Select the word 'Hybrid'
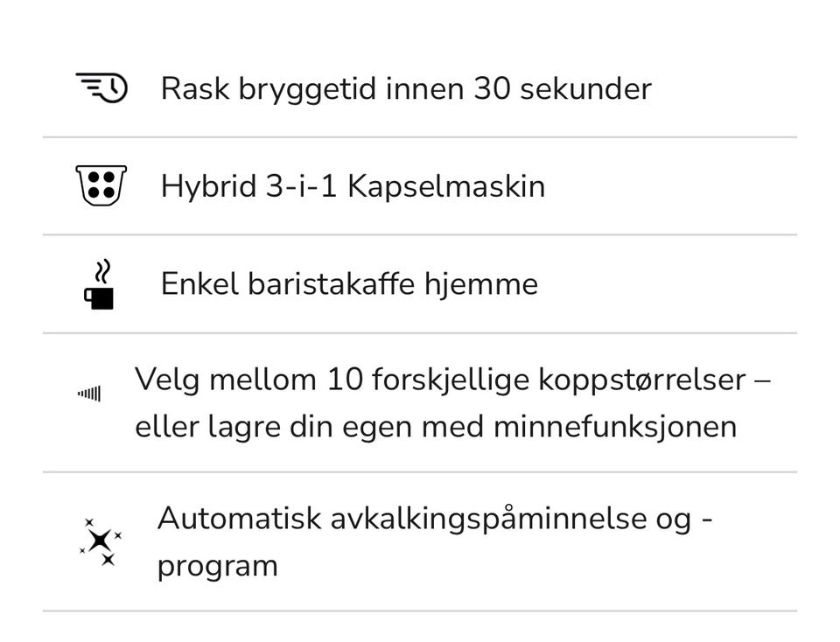 click(x=208, y=186)
